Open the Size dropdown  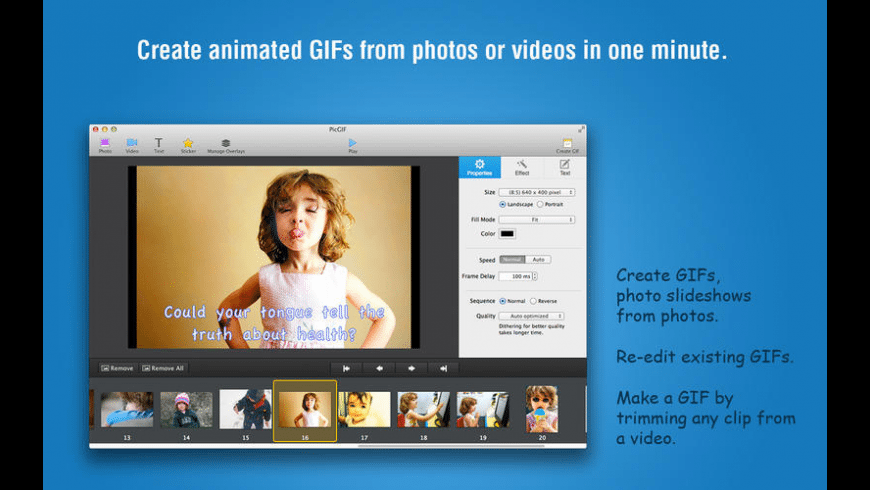click(x=537, y=192)
